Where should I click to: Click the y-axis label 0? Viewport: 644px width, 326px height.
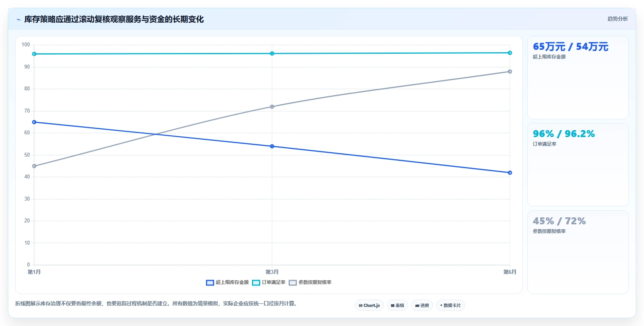click(28, 265)
